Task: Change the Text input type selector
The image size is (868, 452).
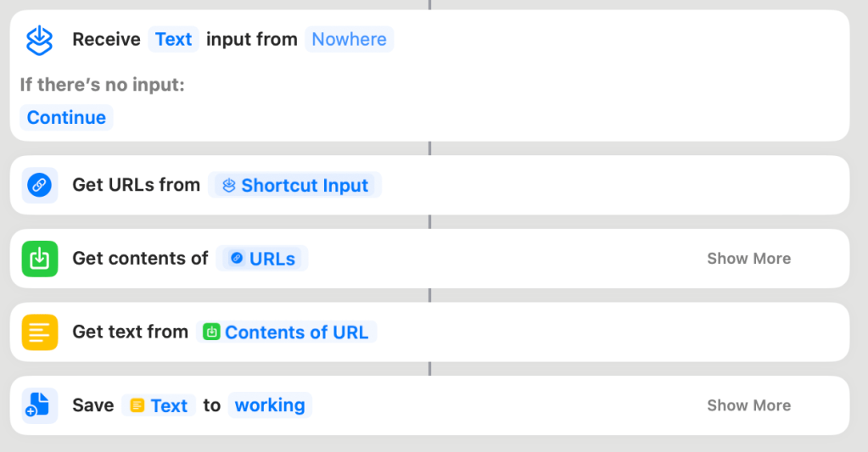Action: (173, 40)
